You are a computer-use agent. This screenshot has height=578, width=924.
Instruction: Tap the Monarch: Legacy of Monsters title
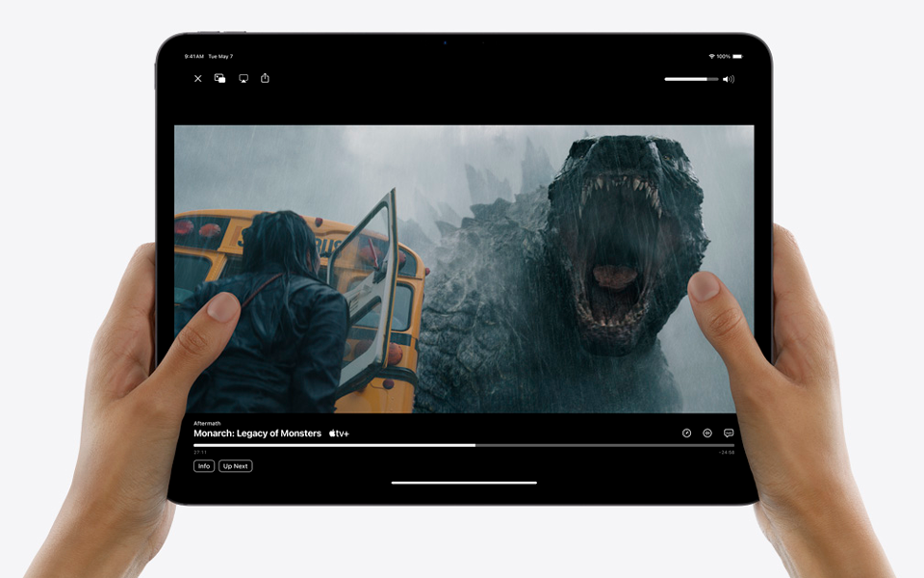click(257, 433)
